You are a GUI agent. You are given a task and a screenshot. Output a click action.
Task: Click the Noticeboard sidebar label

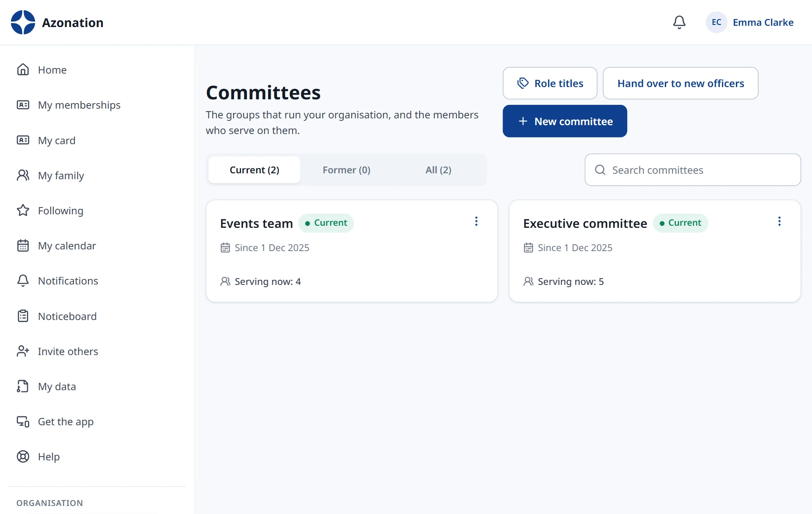point(67,316)
